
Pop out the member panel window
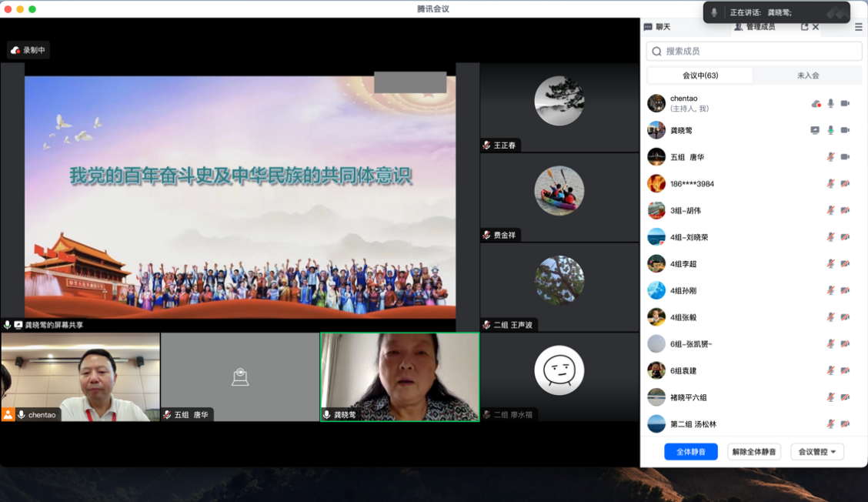pyautogui.click(x=804, y=27)
